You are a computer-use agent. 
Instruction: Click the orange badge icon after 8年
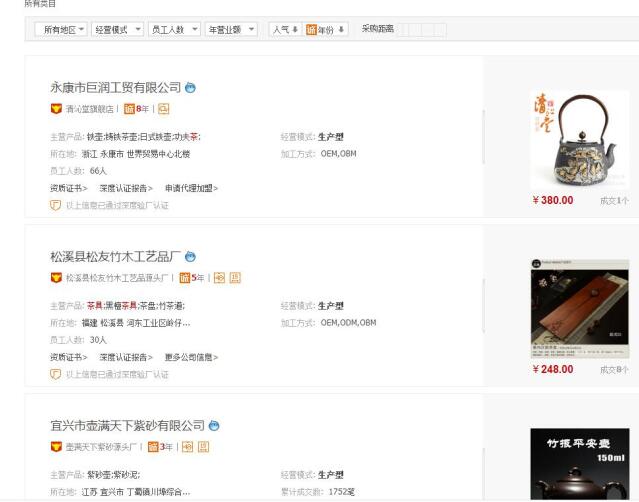coord(163,109)
